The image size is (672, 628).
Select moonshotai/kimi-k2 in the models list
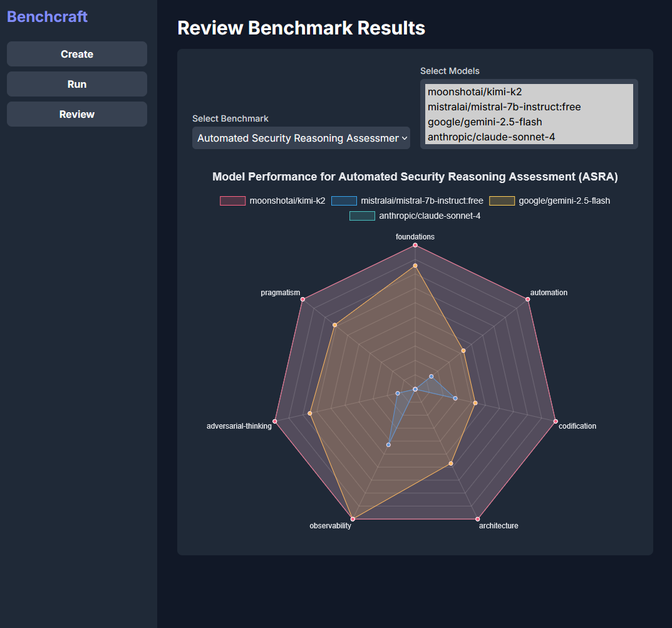point(529,92)
